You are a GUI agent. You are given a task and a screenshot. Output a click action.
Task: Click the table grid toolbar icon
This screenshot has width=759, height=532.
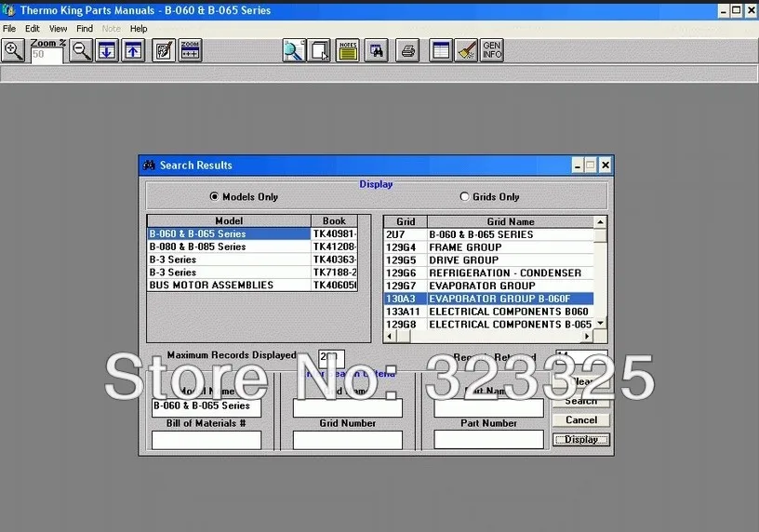tap(441, 50)
